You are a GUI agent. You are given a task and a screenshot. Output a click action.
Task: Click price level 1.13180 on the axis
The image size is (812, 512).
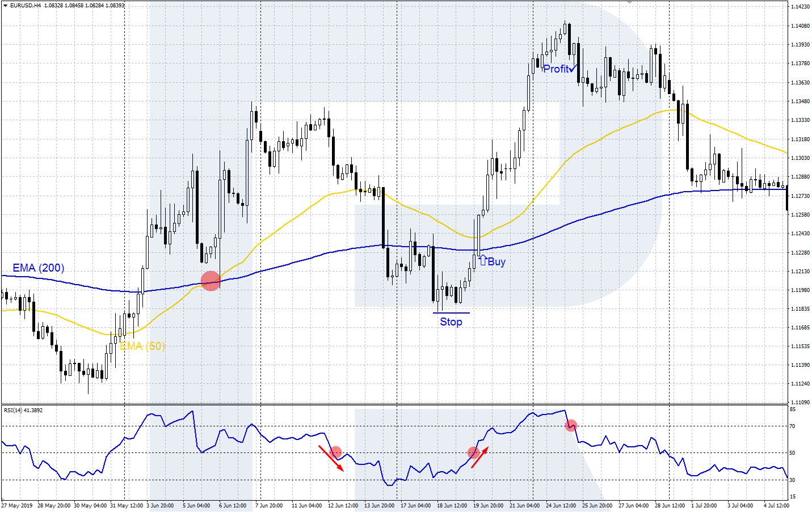pos(800,139)
